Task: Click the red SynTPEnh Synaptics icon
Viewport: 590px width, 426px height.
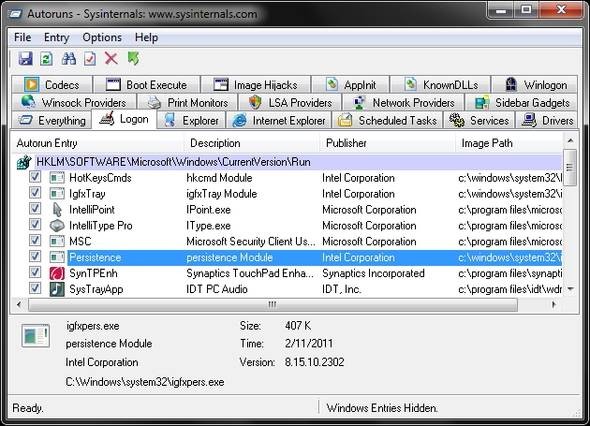Action: (57, 273)
